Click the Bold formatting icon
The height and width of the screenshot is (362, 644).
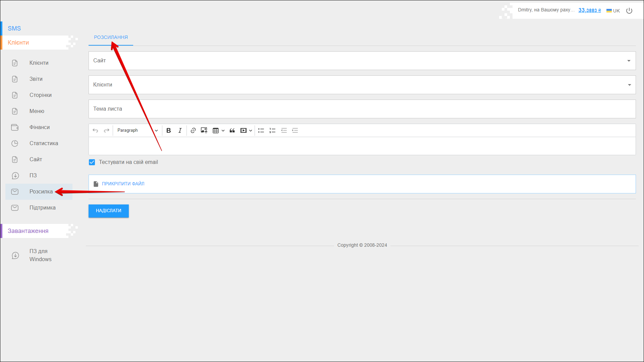tap(169, 130)
